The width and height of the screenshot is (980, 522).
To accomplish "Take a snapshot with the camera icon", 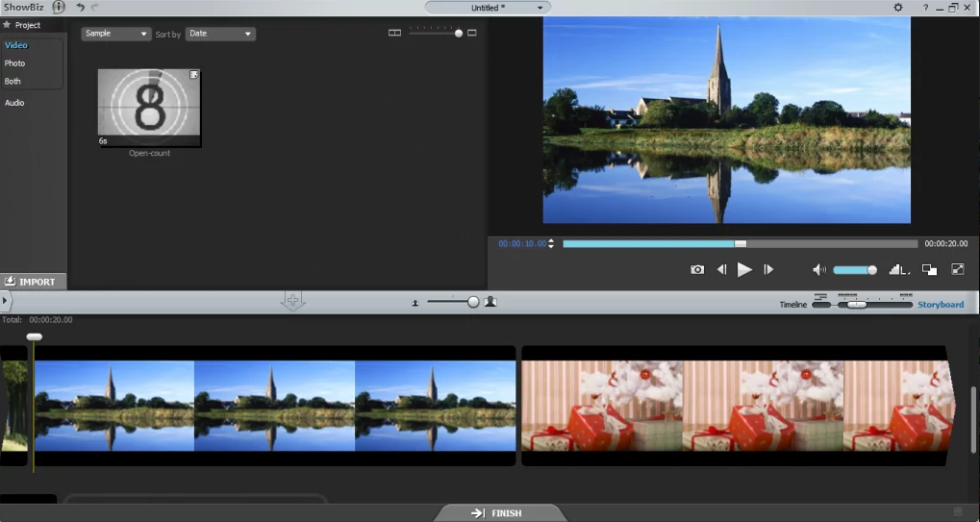I will click(697, 270).
